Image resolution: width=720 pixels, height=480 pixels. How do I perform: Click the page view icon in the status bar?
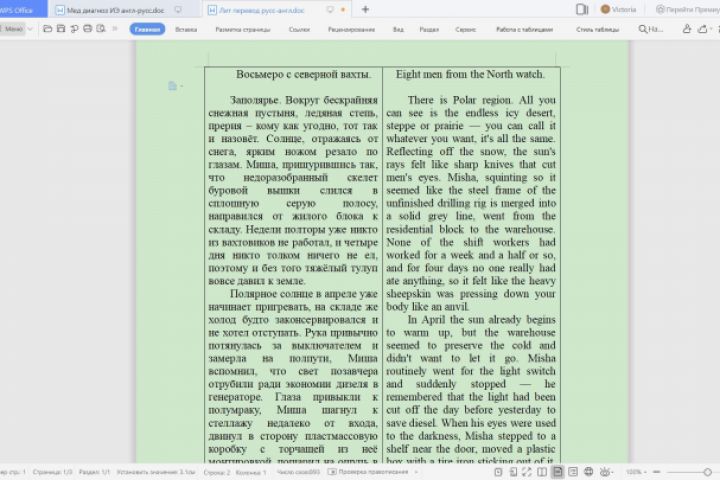513,472
